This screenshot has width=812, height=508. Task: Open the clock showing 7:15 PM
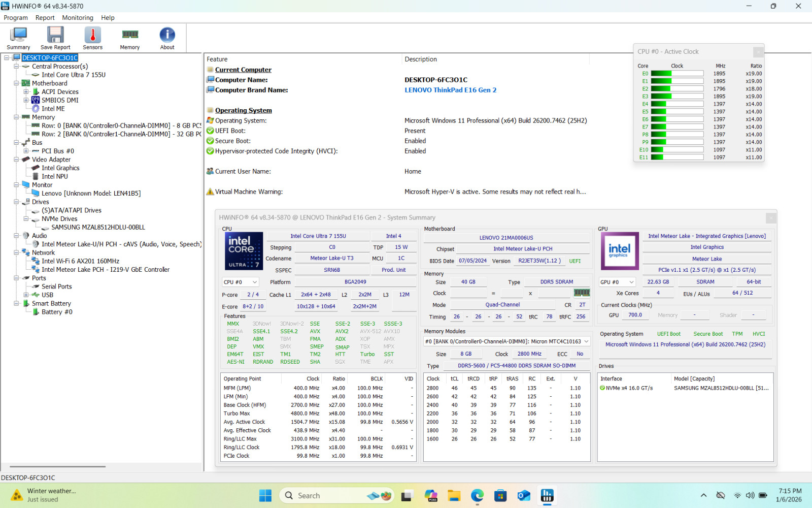(x=790, y=495)
